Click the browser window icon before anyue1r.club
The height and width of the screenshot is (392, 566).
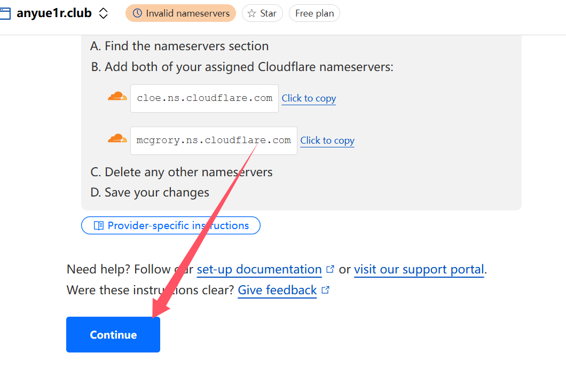[5, 13]
